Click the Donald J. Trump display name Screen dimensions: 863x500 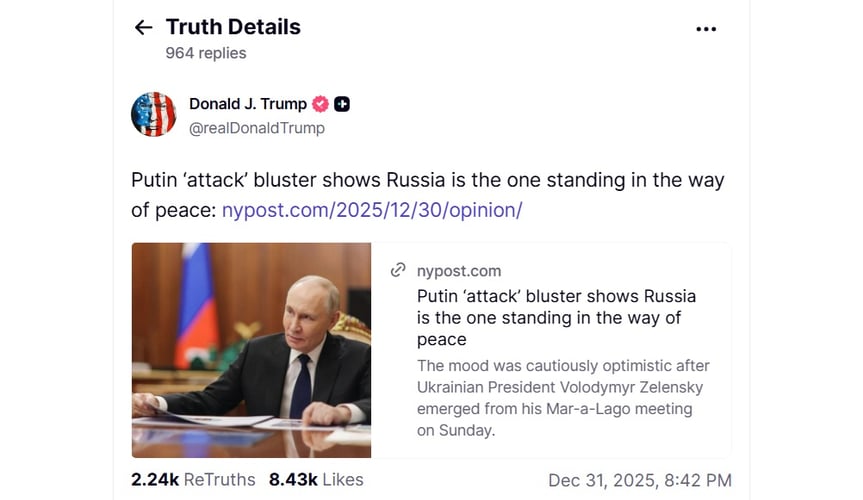click(x=248, y=105)
